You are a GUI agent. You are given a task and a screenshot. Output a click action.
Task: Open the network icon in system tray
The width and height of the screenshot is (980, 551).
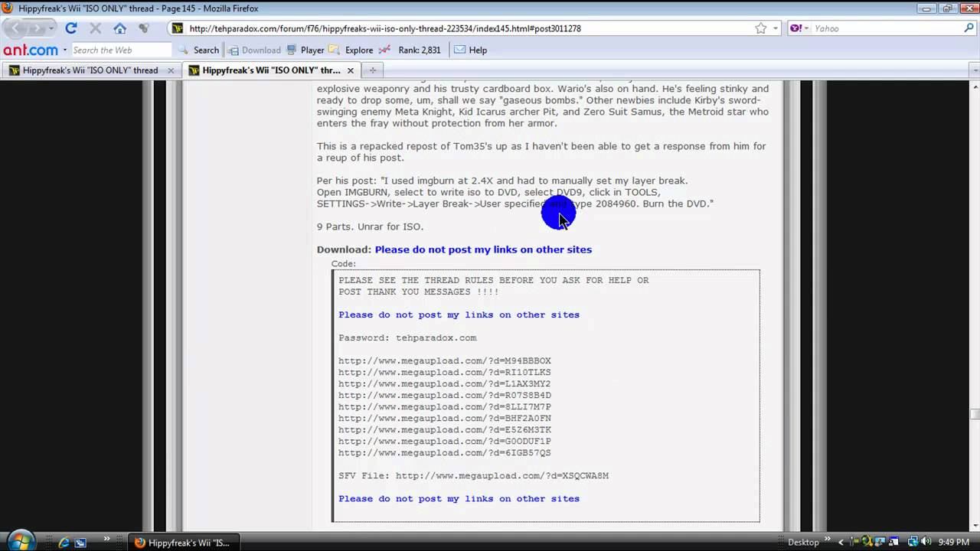point(913,543)
